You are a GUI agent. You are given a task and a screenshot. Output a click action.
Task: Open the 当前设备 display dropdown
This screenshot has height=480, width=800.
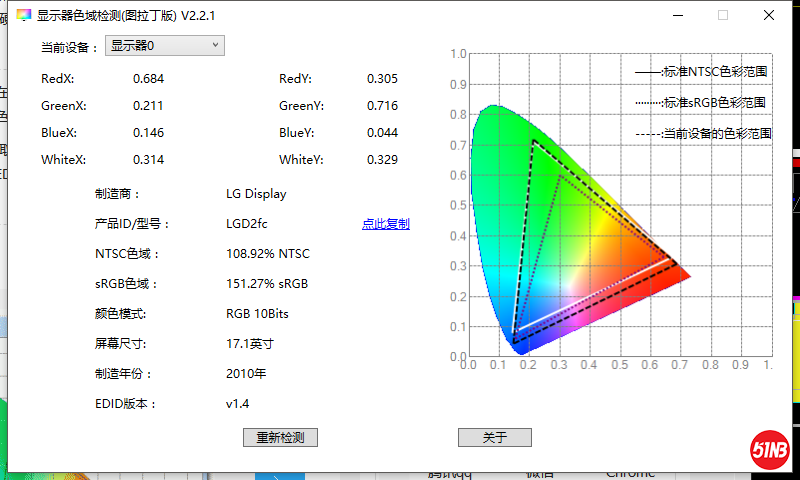pyautogui.click(x=164, y=46)
